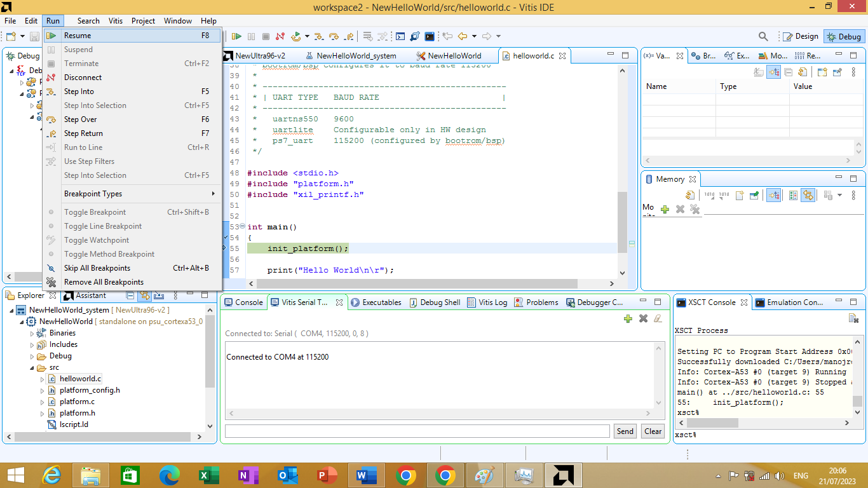868x488 pixels.
Task: Click the XSCT Console horizontal scrollbar thumb
Action: (712, 423)
